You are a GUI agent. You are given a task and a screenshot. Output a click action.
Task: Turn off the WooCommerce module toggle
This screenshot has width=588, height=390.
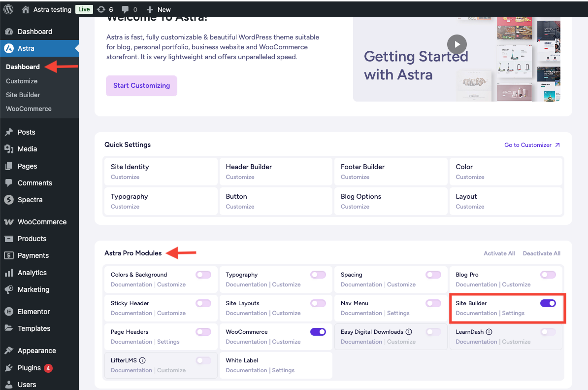pyautogui.click(x=318, y=332)
